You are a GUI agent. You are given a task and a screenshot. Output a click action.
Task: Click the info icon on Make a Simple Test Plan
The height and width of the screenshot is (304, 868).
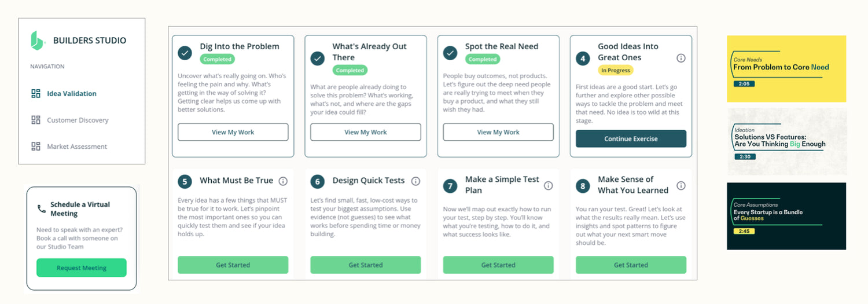tap(548, 185)
